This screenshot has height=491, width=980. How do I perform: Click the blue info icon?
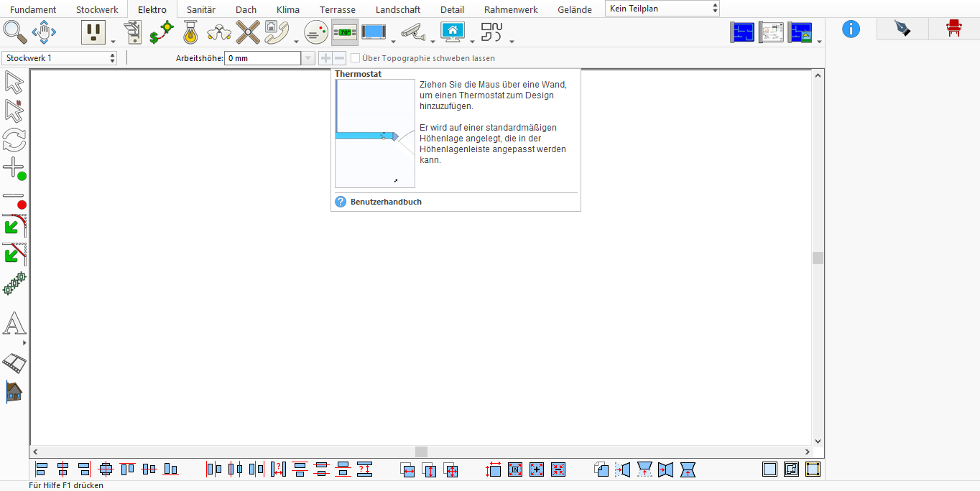pos(851,29)
